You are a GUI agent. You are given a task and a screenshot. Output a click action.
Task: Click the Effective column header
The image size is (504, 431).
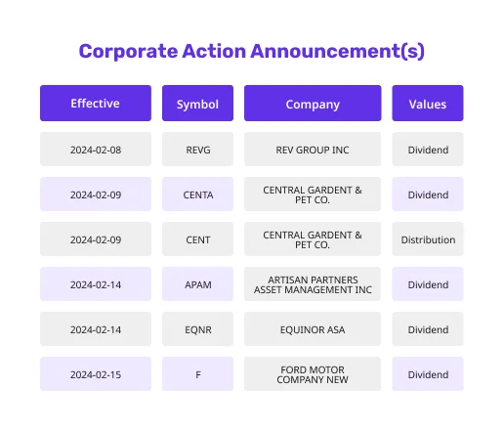tap(96, 104)
